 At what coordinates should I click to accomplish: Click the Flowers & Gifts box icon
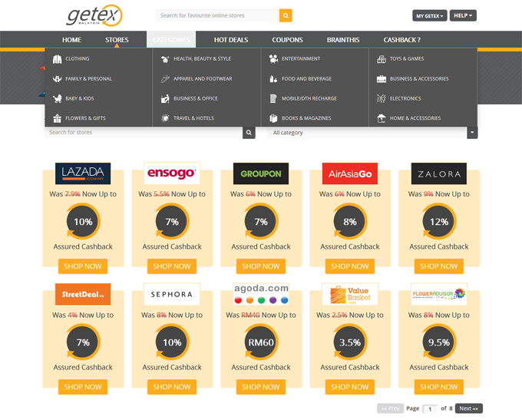[x=58, y=118]
